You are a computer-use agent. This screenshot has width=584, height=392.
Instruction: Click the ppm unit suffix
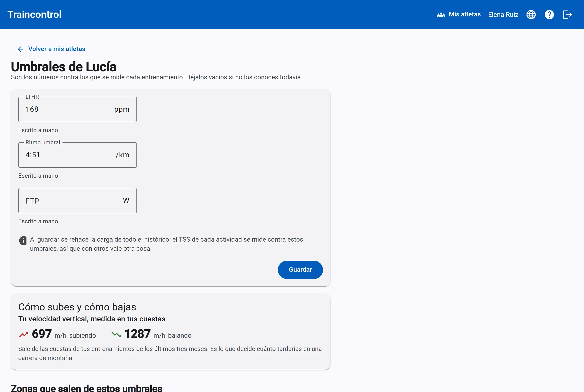pyautogui.click(x=122, y=109)
